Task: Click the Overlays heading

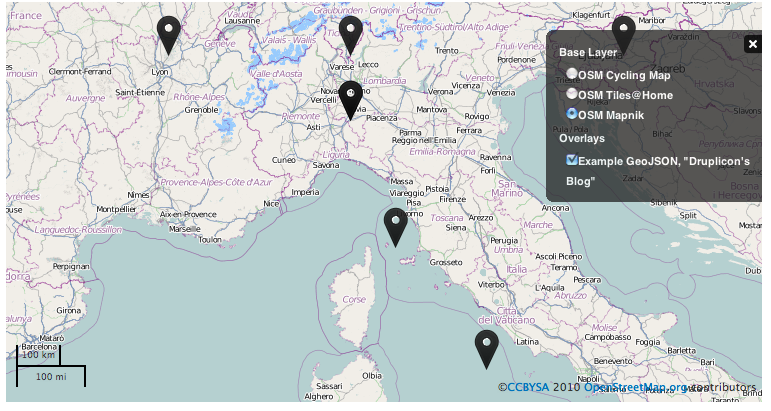Action: click(582, 138)
